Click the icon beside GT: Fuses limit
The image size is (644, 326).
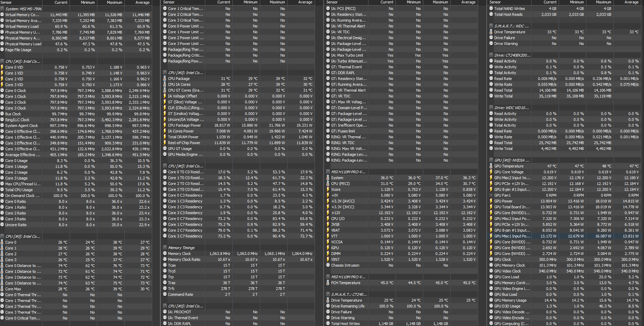(328, 131)
